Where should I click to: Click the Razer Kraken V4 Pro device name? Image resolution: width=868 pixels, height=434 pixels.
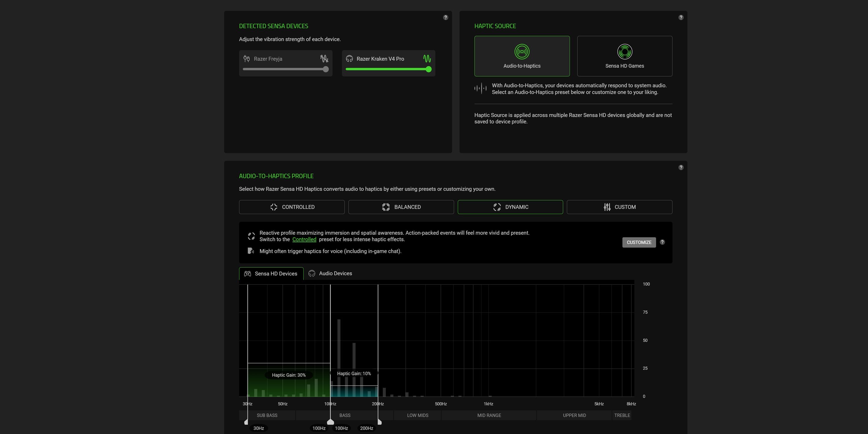point(380,59)
